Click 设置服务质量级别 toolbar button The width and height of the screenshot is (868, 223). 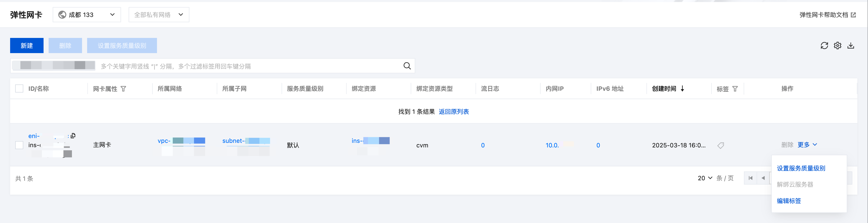click(x=122, y=46)
